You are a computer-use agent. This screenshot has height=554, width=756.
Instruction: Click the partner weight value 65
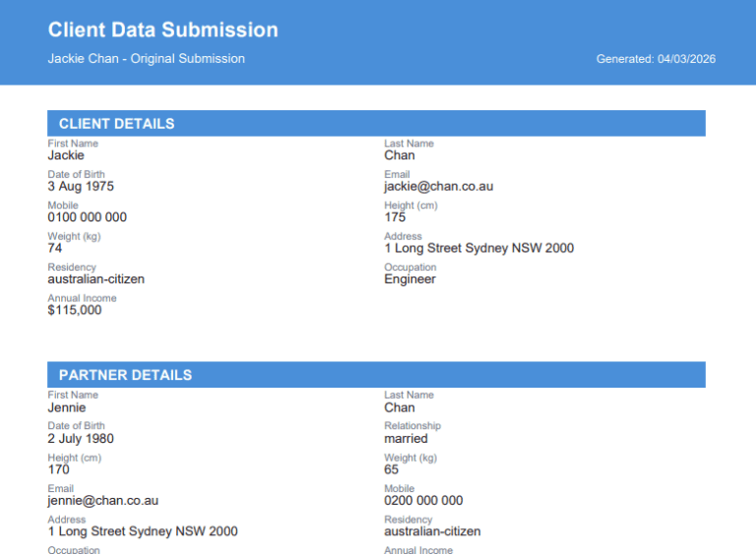[392, 469]
